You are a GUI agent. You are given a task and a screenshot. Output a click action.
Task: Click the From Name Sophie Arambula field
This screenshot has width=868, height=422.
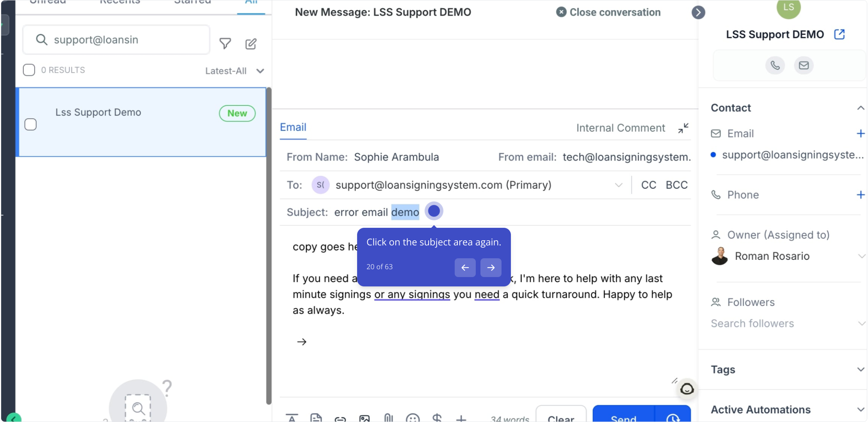tap(396, 157)
